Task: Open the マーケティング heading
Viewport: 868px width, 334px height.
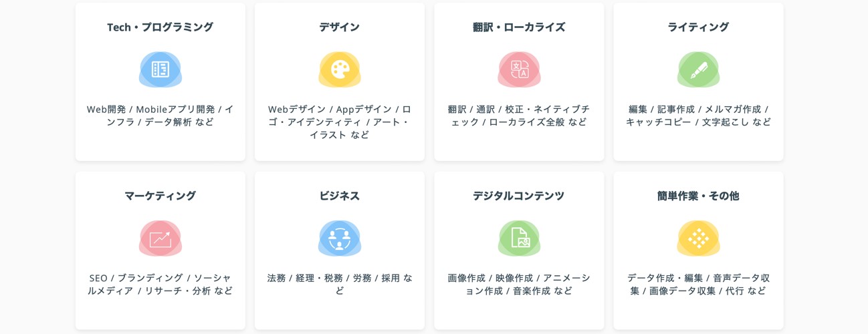Action: pos(160,196)
